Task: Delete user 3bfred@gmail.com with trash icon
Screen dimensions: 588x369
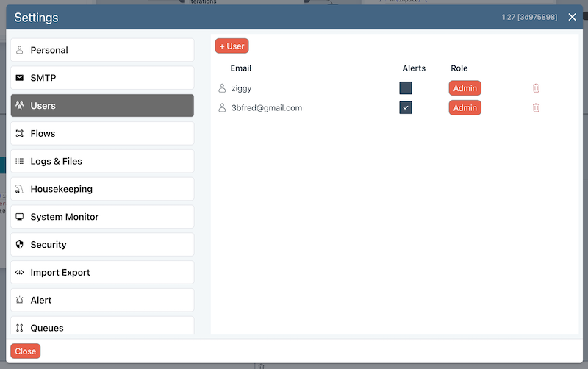Action: pyautogui.click(x=536, y=108)
